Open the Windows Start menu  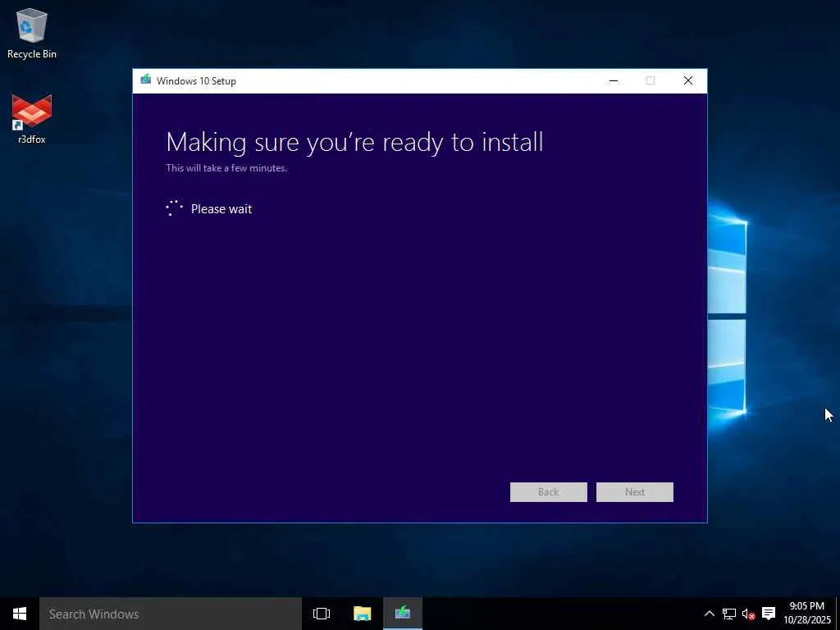tap(20, 614)
